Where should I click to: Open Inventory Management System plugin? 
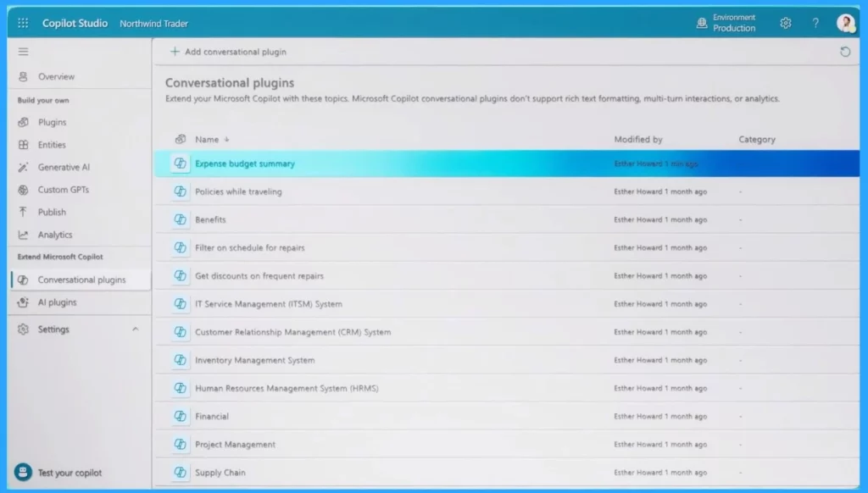pos(254,360)
